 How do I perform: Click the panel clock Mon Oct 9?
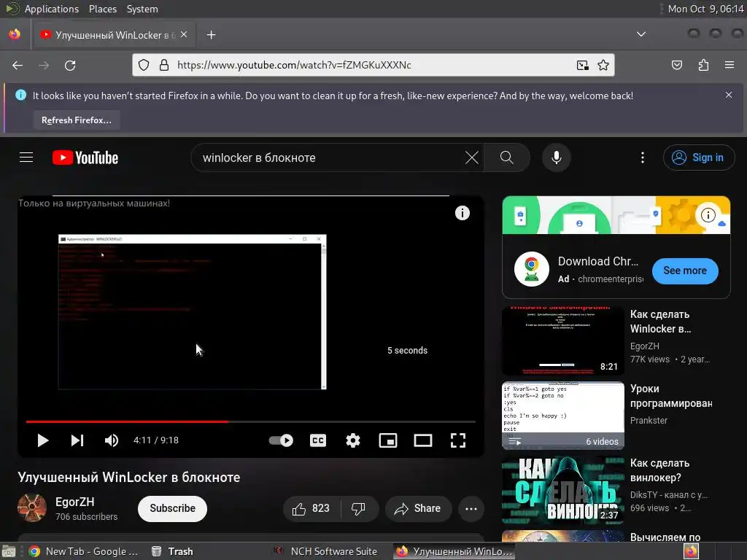pos(706,9)
